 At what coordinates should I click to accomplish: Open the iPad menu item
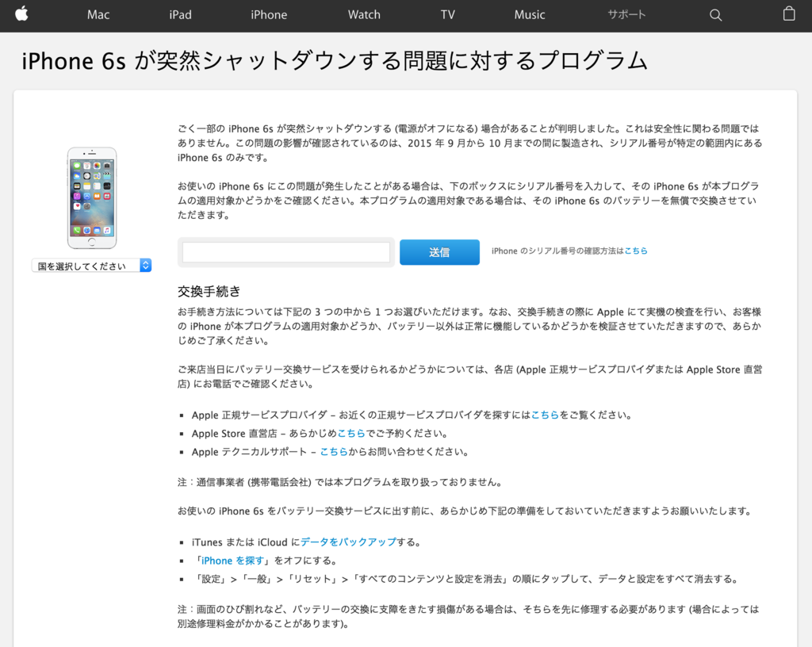180,14
